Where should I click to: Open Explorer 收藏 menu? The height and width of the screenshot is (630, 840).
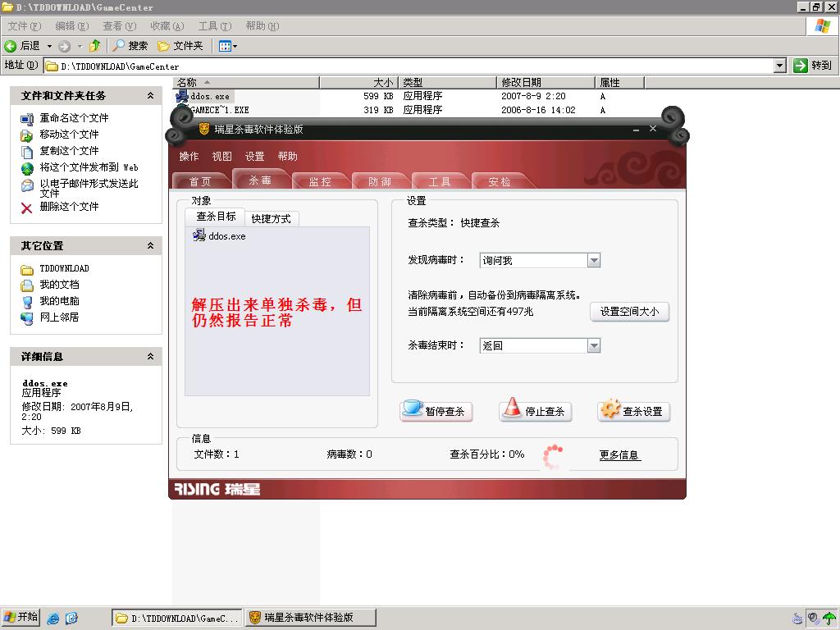click(x=167, y=25)
